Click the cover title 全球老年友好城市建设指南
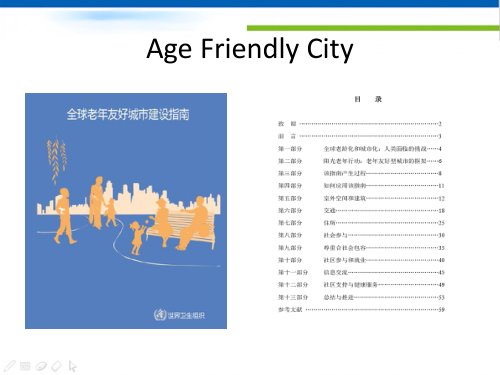Screen dimensions: 500x375 click(128, 114)
